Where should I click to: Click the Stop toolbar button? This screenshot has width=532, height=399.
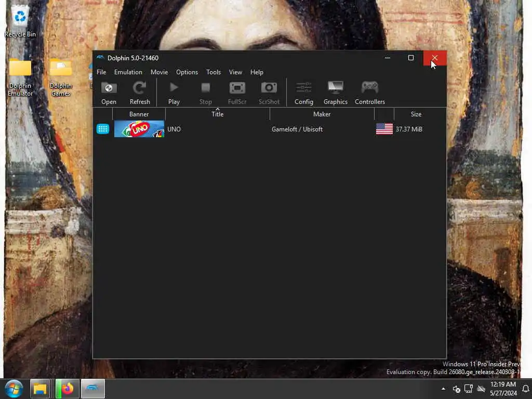205,92
